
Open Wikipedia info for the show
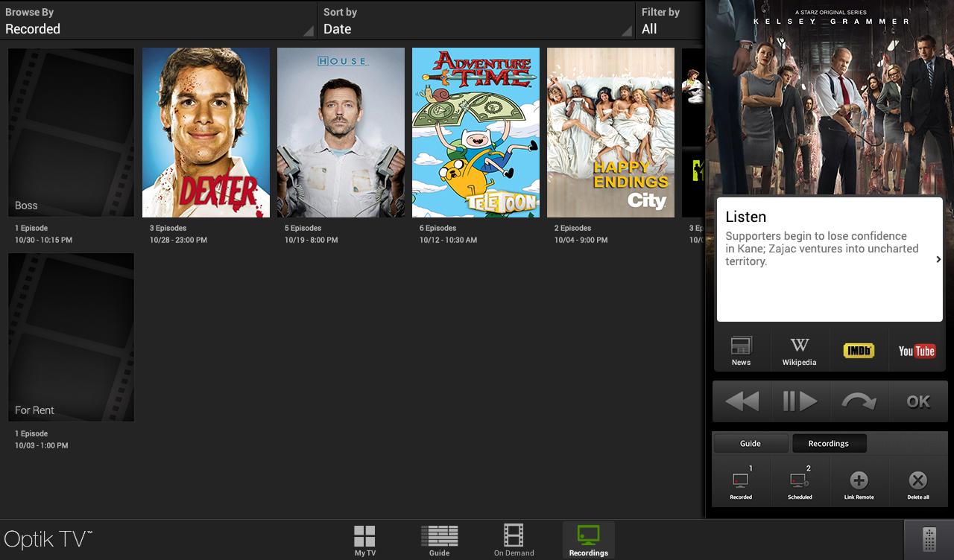pos(799,349)
